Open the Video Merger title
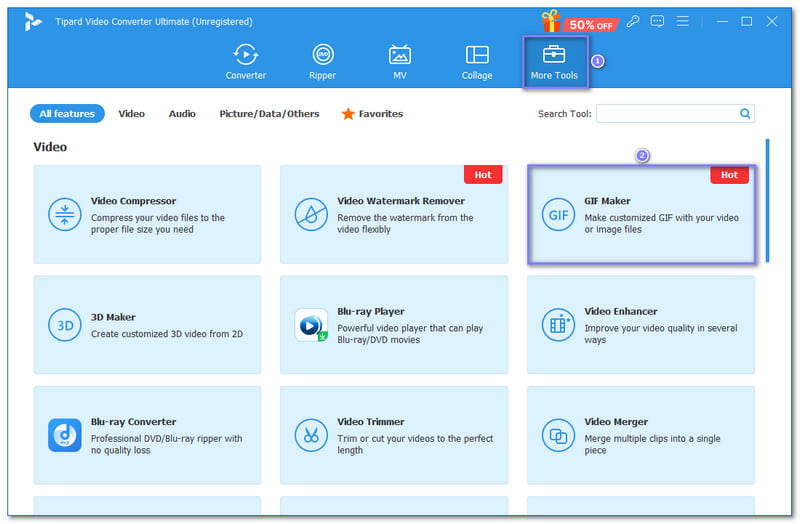The height and width of the screenshot is (524, 800). pos(616,422)
